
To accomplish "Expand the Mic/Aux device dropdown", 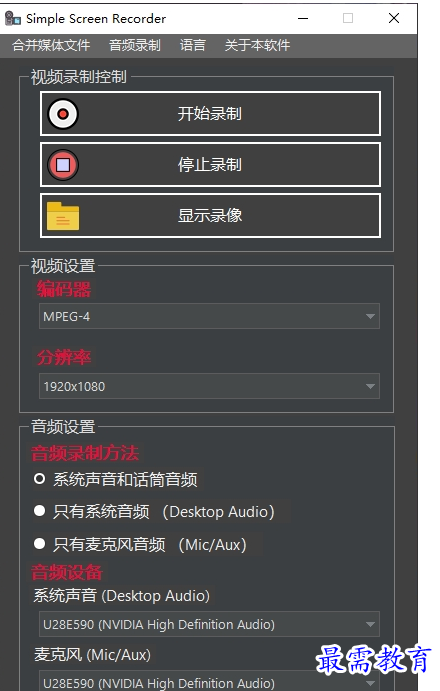I will pyautogui.click(x=209, y=681).
